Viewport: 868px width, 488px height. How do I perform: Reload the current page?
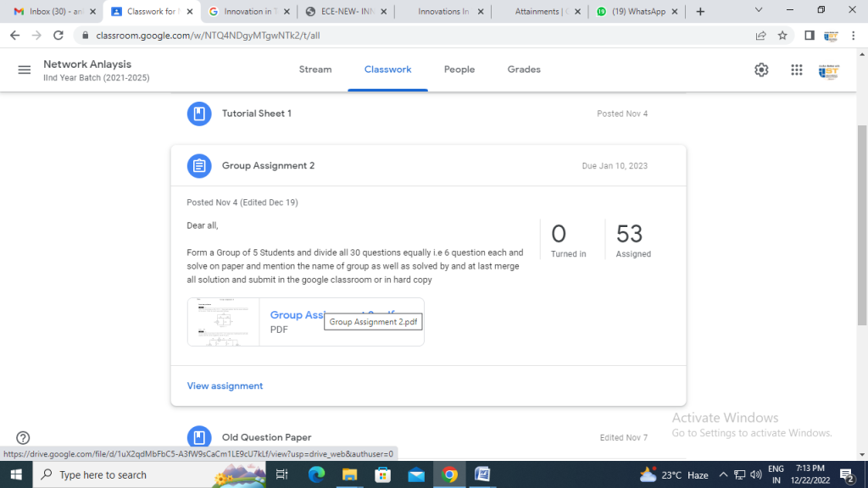point(58,36)
